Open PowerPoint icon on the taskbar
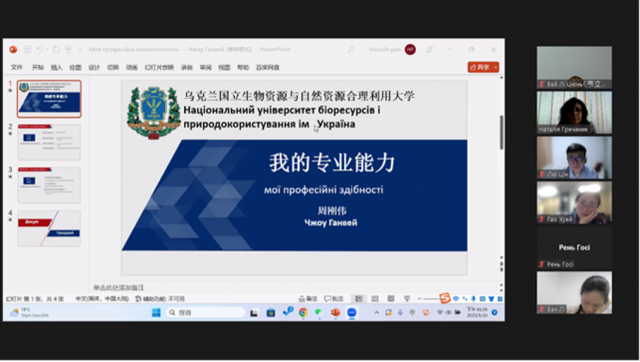Viewport: 640px width, 362px height. click(x=336, y=313)
